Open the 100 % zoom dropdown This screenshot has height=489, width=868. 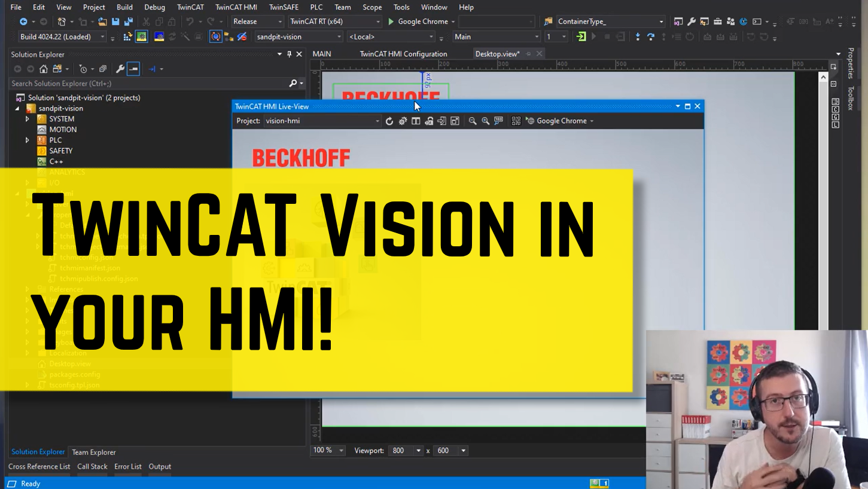tap(328, 451)
